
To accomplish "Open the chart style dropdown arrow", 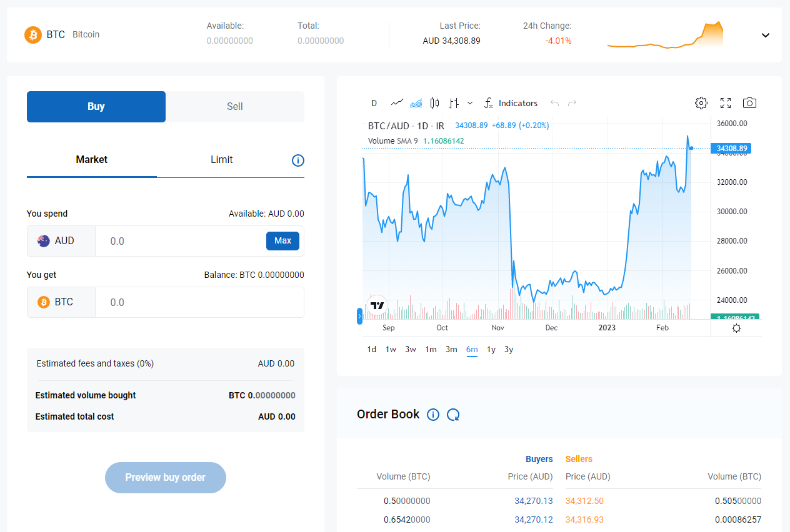I will (x=470, y=103).
